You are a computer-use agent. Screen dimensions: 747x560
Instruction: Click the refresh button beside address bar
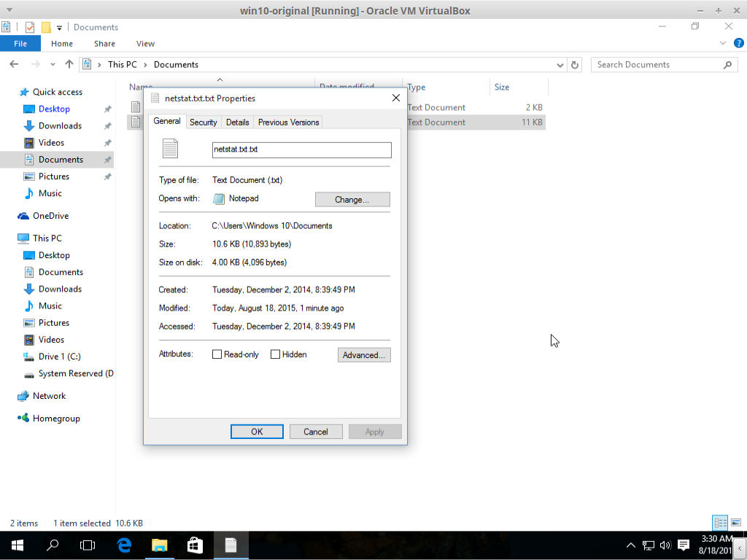[x=575, y=65]
